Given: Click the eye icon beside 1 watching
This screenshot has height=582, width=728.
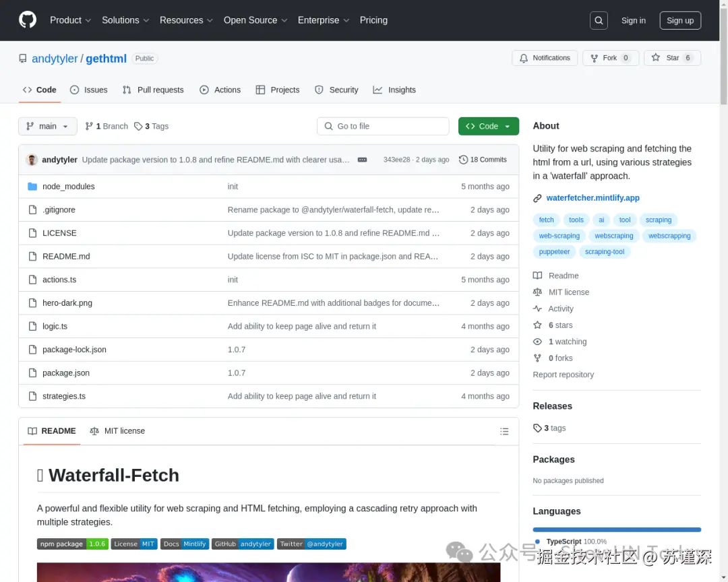Looking at the screenshot, I should [537, 342].
